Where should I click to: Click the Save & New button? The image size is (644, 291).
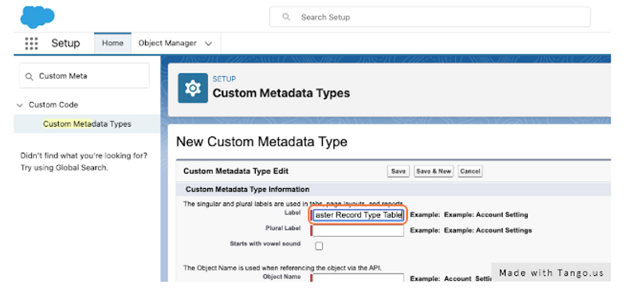click(434, 171)
